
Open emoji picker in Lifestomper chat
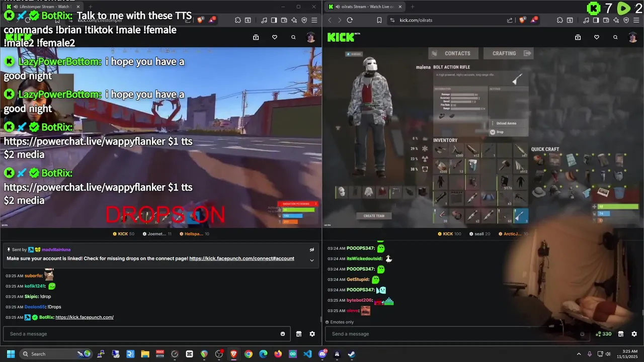[283, 334]
